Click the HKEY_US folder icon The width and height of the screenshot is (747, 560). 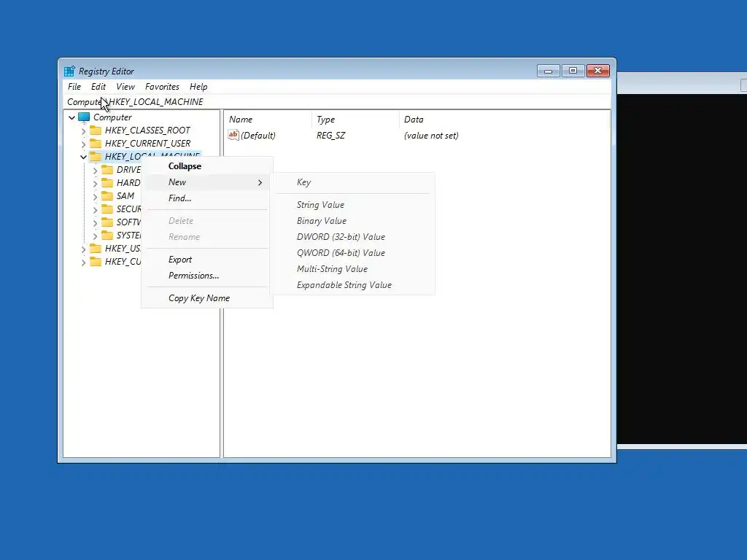click(x=96, y=249)
